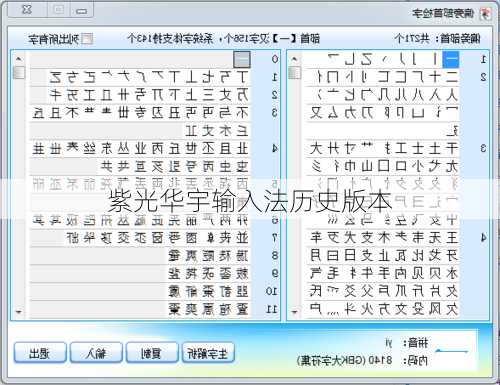Screen dimensions: 500x385
Task: Select the 丨 radical
Action: [434, 60]
